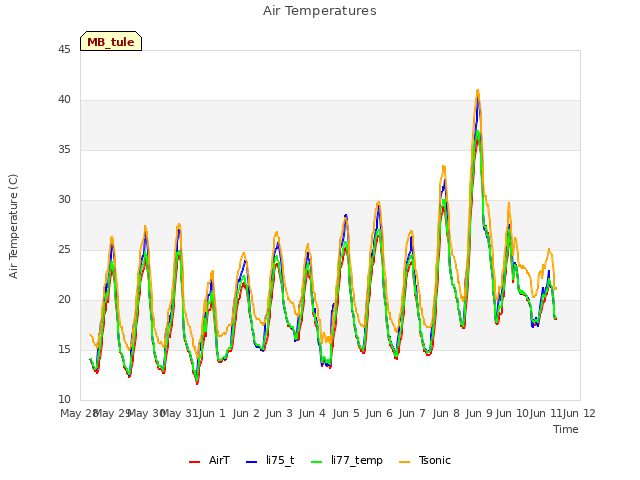Image resolution: width=640 pixels, height=480 pixels.
Task: Toggle the li77_temp legend entry
Action: (347, 460)
